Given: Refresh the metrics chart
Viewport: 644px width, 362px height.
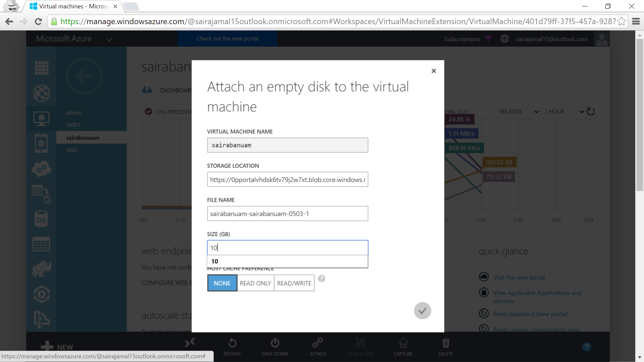Looking at the screenshot, I should pyautogui.click(x=591, y=112).
